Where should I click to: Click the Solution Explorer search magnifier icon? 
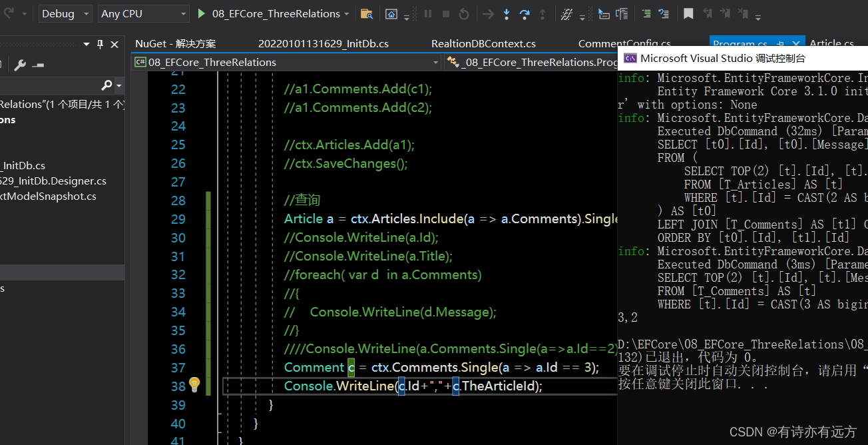[x=107, y=85]
